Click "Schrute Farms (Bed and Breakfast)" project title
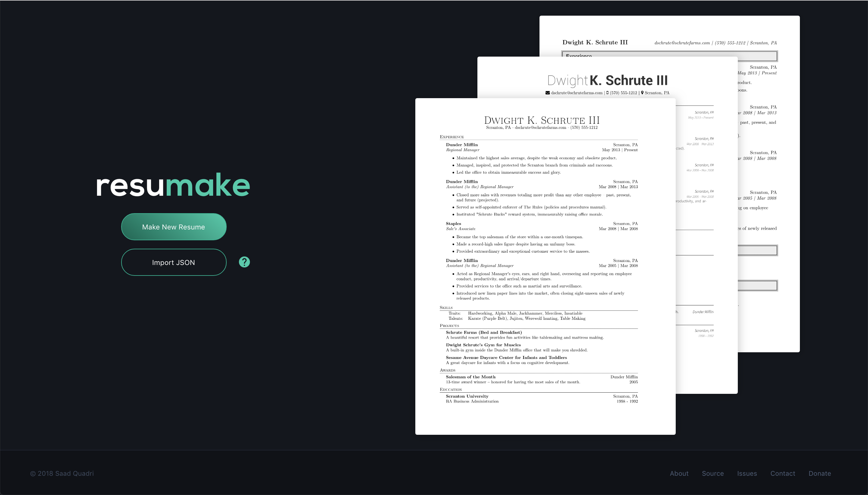Image resolution: width=868 pixels, height=495 pixels. 483,332
